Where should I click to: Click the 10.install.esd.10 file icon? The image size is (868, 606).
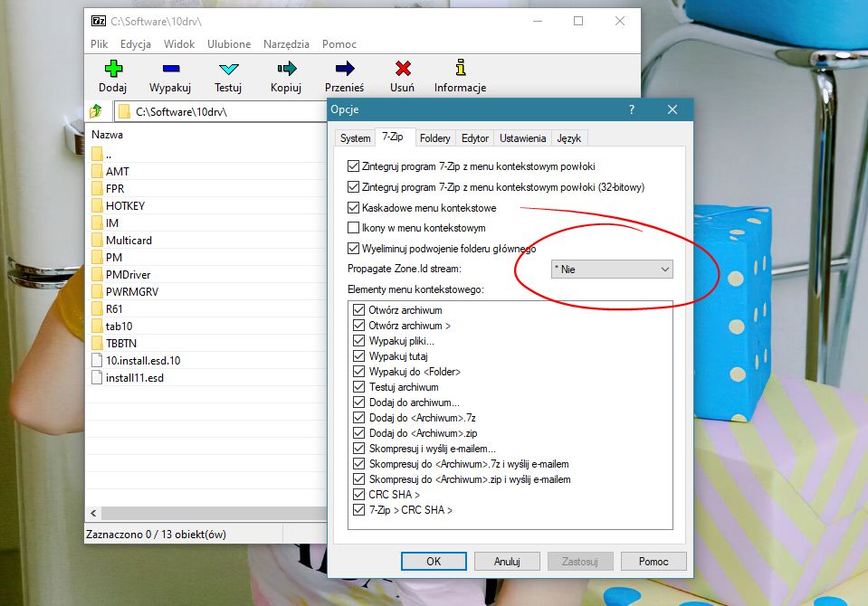[97, 360]
